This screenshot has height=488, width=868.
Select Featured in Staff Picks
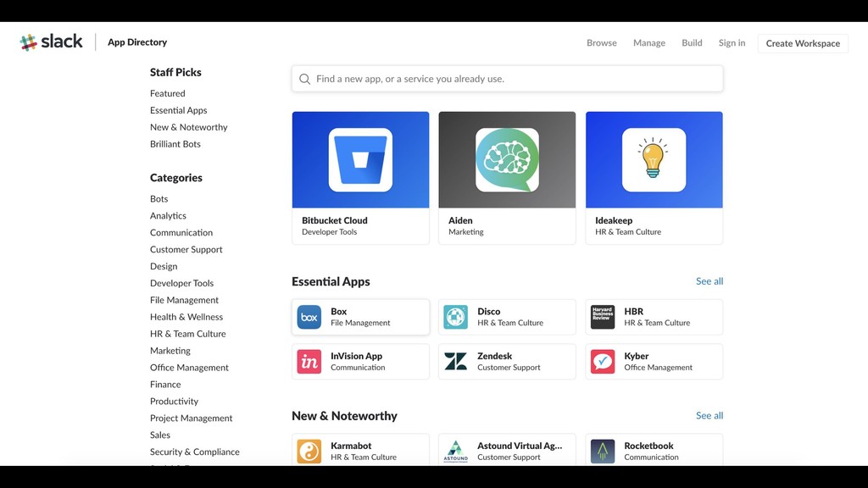click(168, 93)
